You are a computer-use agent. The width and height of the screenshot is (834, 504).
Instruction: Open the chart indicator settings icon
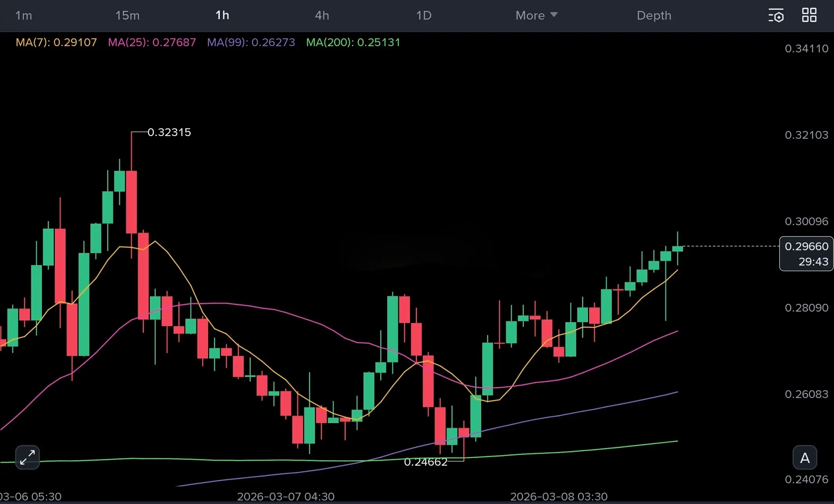pyautogui.click(x=776, y=16)
